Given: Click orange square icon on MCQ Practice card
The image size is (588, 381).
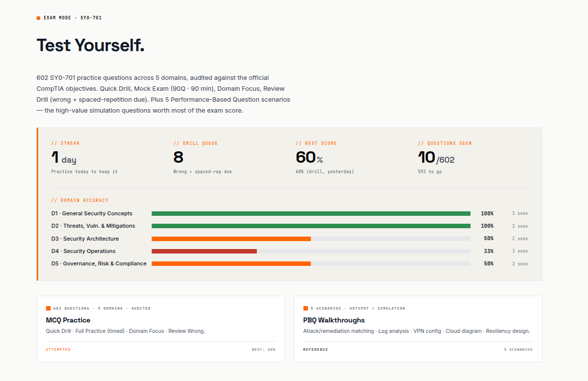Looking at the screenshot, I should tap(48, 308).
